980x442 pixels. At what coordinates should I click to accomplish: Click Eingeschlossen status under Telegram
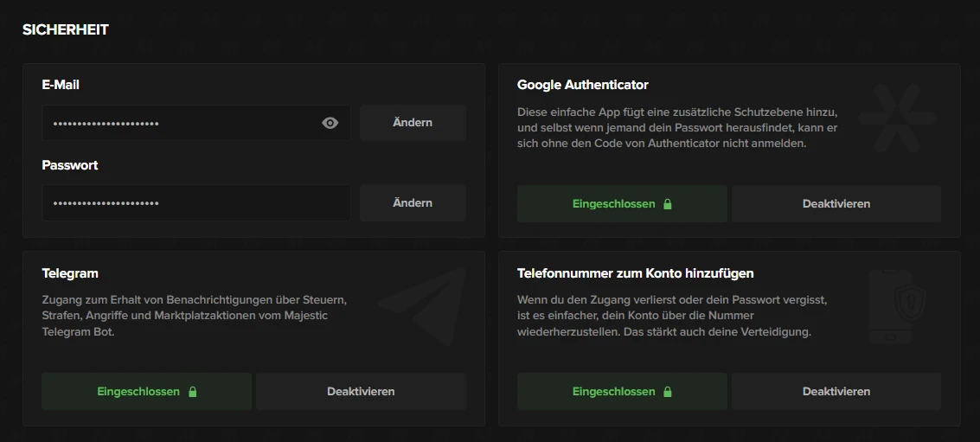pos(138,392)
